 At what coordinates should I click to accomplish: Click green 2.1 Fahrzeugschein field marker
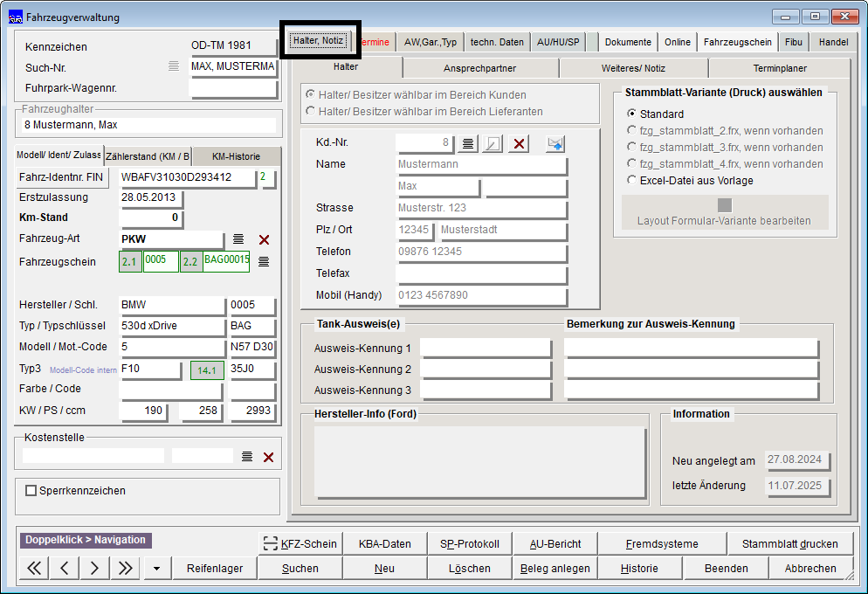[x=130, y=262]
